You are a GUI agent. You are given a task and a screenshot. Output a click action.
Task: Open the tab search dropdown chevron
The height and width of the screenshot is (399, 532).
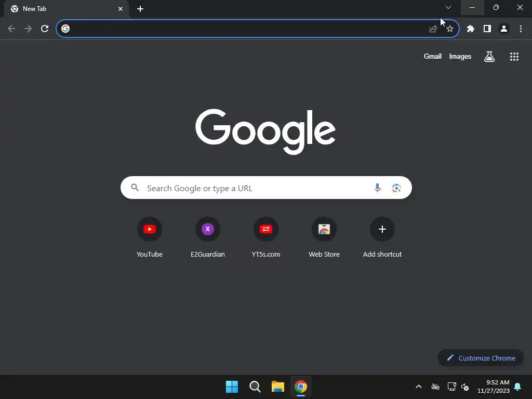pos(448,7)
